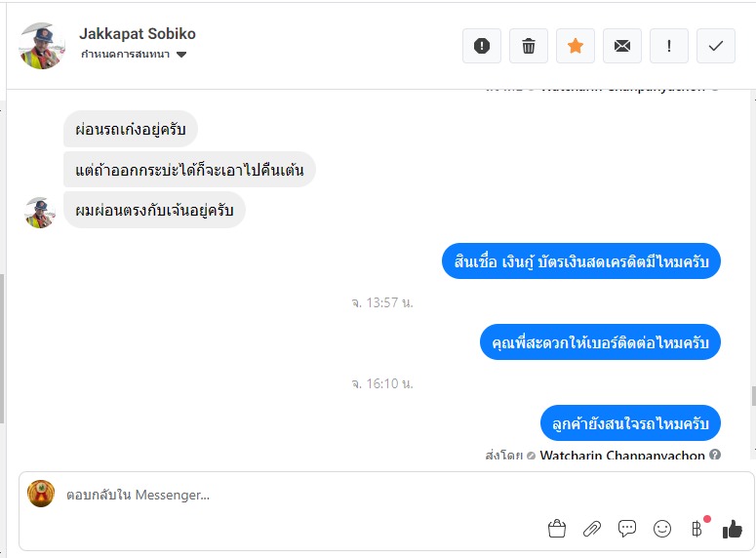Image resolution: width=756 pixels, height=558 pixels.
Task: Focus the ตอบกลับใน Messenger reply field
Action: (x=293, y=496)
